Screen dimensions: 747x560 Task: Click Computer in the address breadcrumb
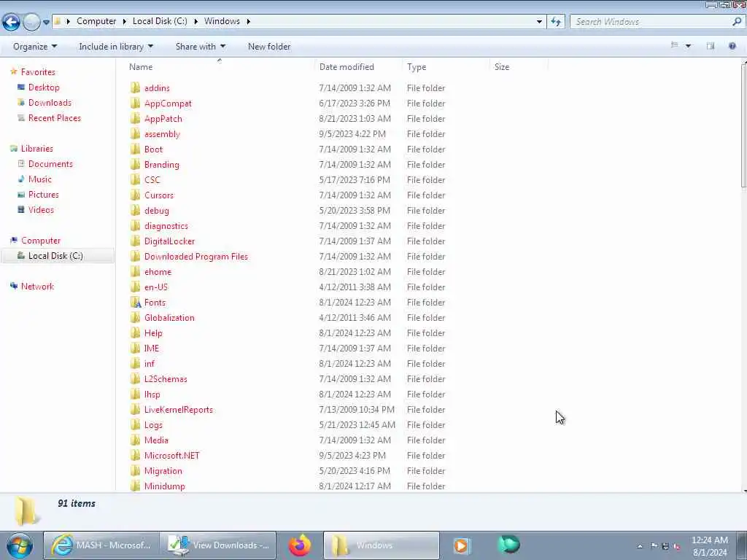point(96,21)
